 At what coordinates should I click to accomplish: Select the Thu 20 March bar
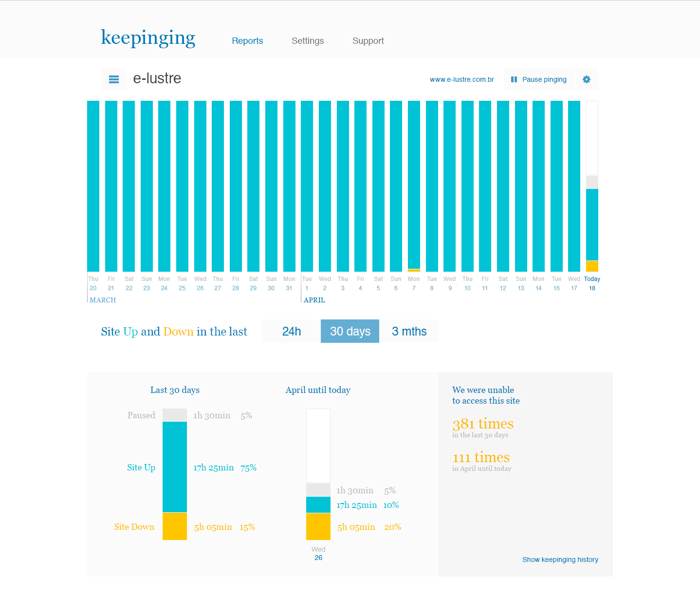click(x=93, y=186)
